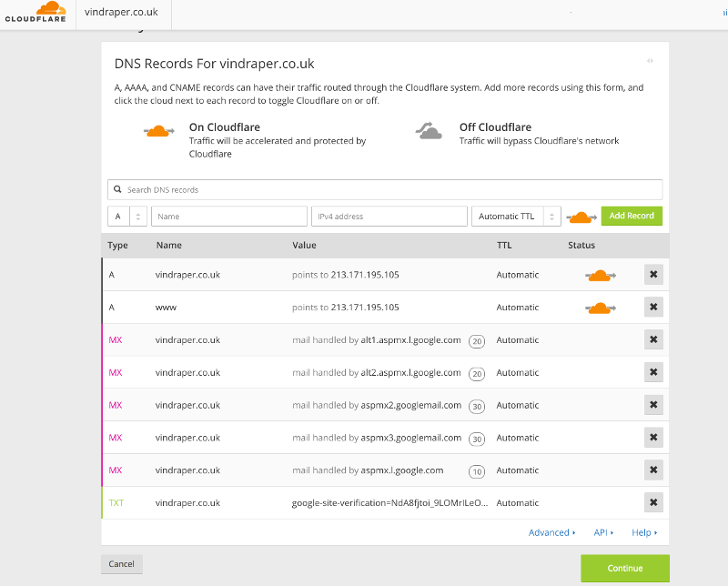728x586 pixels.
Task: Toggle Cloudflare routing for the www record
Action: tap(601, 307)
